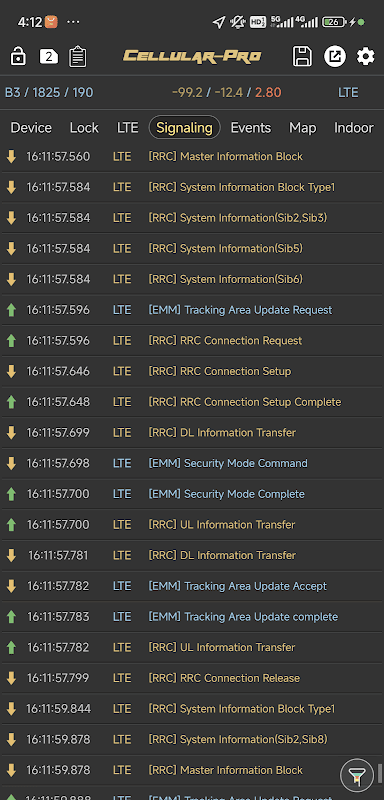
Task: Tap the padlock lock icon
Action: point(18,56)
